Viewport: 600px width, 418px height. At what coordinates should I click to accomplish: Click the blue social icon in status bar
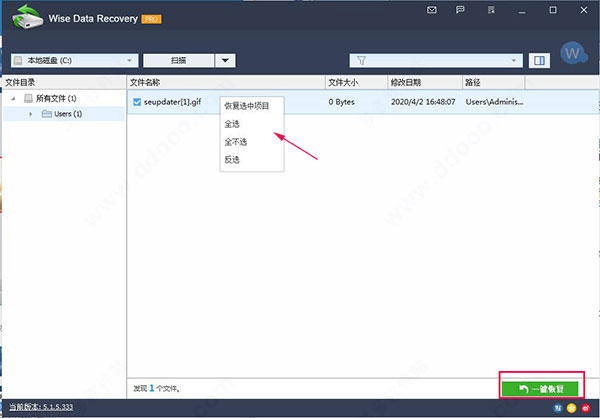[558, 408]
